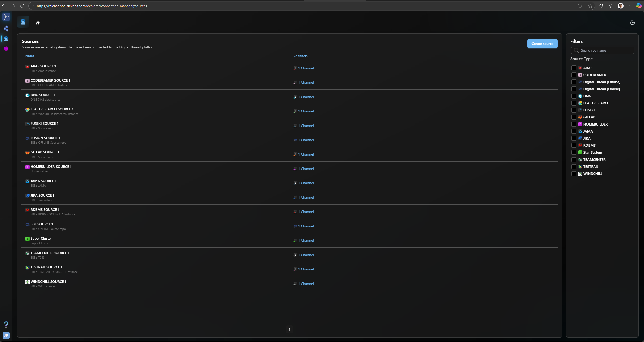The image size is (644, 342).
Task: Click the browser refresh icon
Action: [x=22, y=6]
